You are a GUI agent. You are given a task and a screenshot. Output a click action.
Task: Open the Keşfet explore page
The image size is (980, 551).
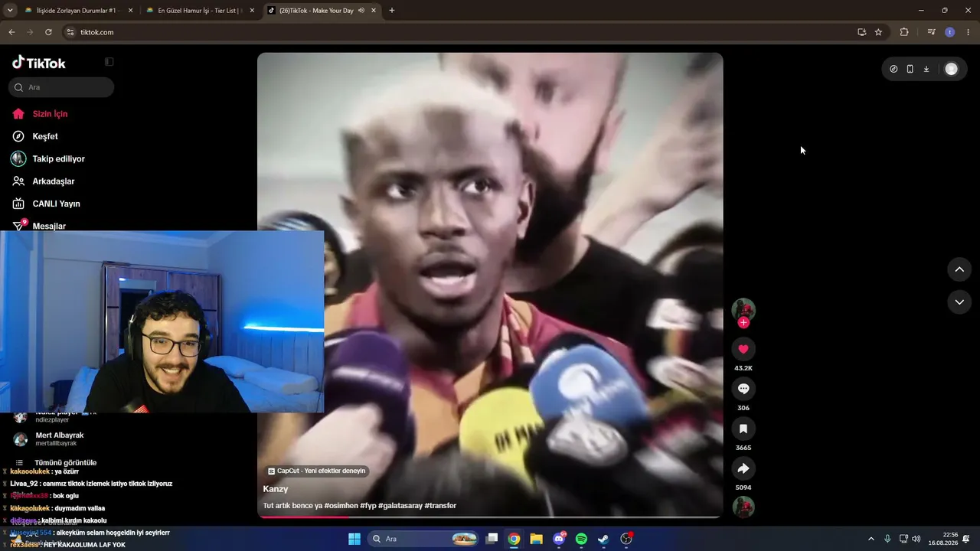[44, 136]
